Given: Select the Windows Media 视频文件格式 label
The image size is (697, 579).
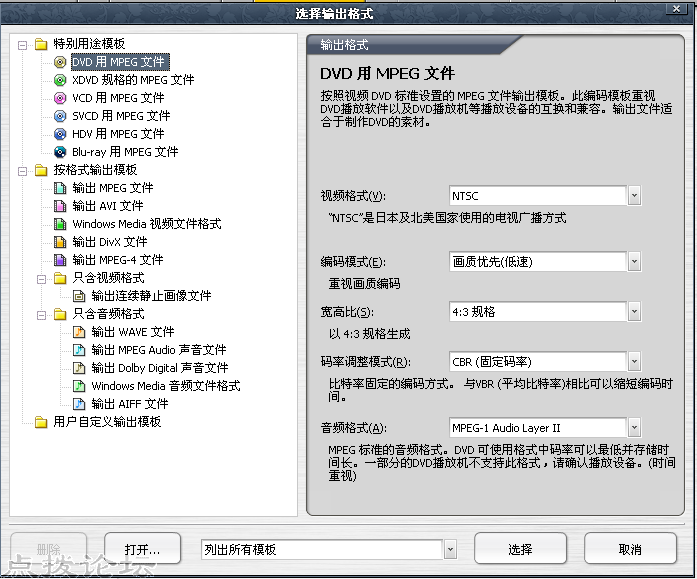Looking at the screenshot, I should pos(147,224).
